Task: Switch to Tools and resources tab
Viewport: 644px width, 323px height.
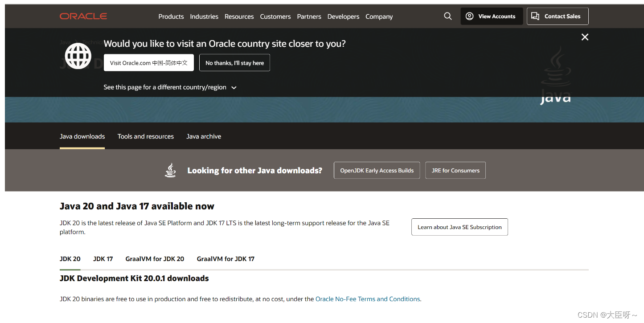Action: 146,136
